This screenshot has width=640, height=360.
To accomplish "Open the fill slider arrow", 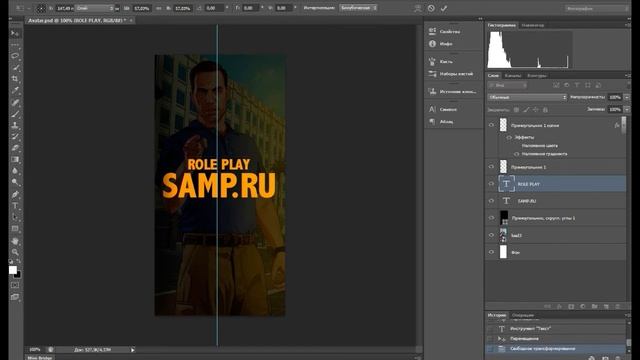I will tap(627, 109).
